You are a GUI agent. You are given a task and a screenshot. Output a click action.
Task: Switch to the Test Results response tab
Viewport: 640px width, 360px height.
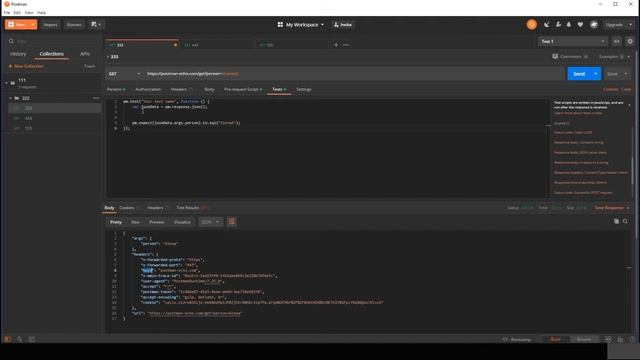coord(192,208)
